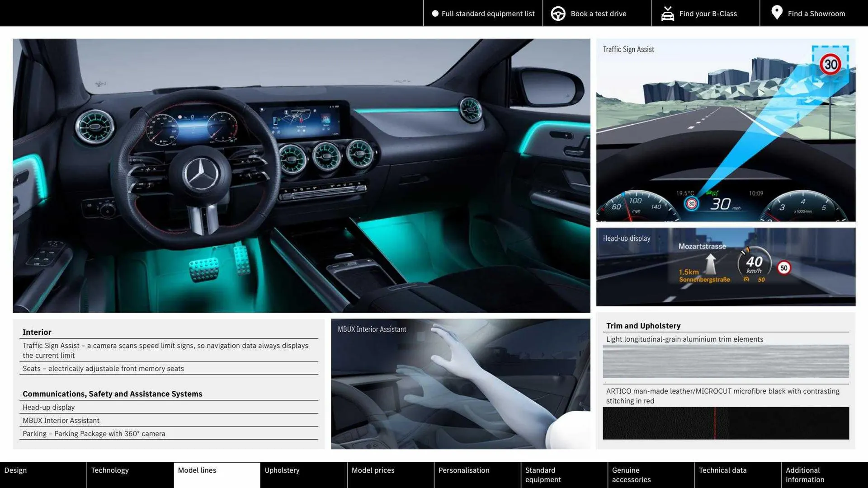Open Find a Showroom page

pyautogui.click(x=816, y=14)
